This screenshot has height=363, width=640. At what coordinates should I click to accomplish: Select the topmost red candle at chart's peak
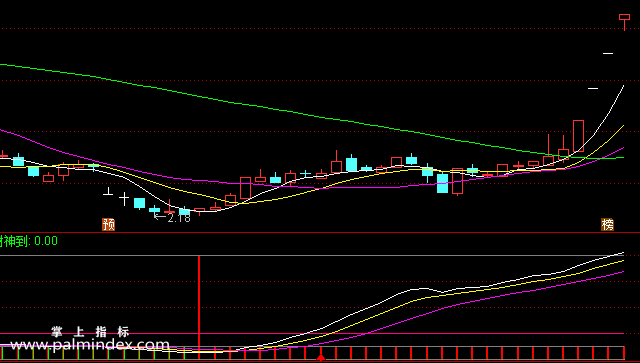click(x=624, y=22)
